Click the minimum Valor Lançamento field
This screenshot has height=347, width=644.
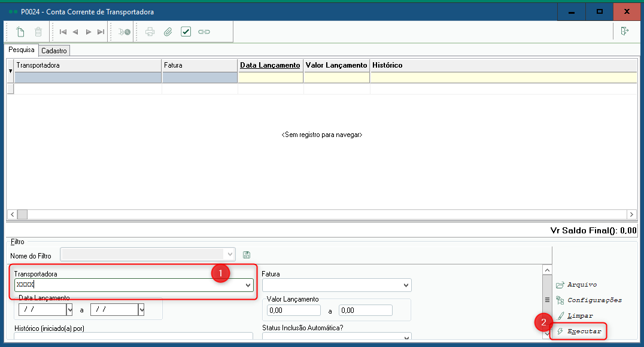294,311
